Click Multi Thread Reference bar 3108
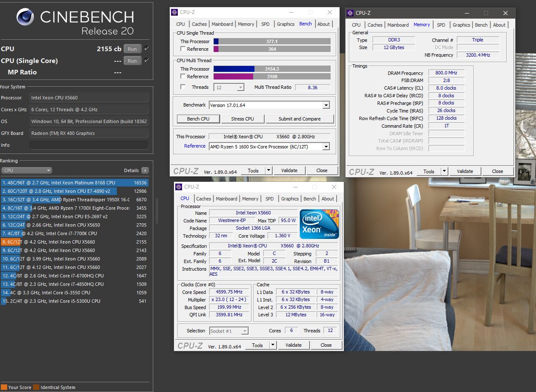This screenshot has width=536, height=392. (x=272, y=77)
